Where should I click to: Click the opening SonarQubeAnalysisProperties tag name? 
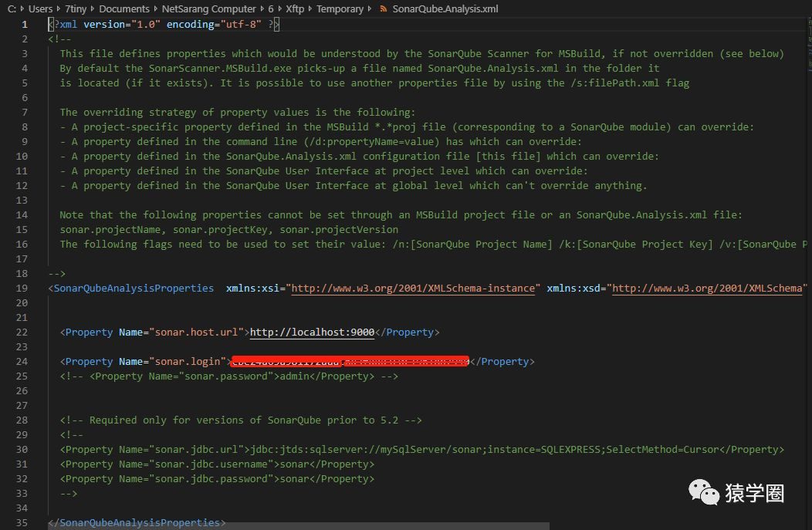click(134, 289)
